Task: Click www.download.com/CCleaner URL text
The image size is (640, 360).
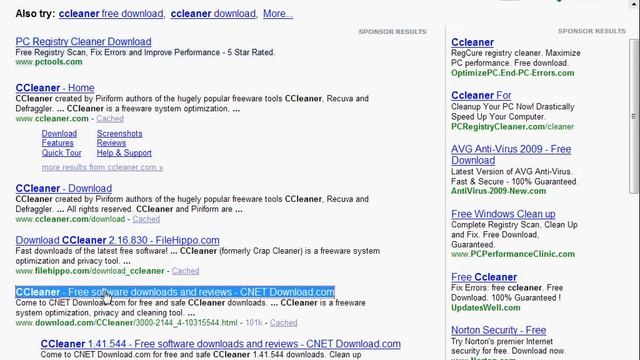Action: (x=127, y=323)
